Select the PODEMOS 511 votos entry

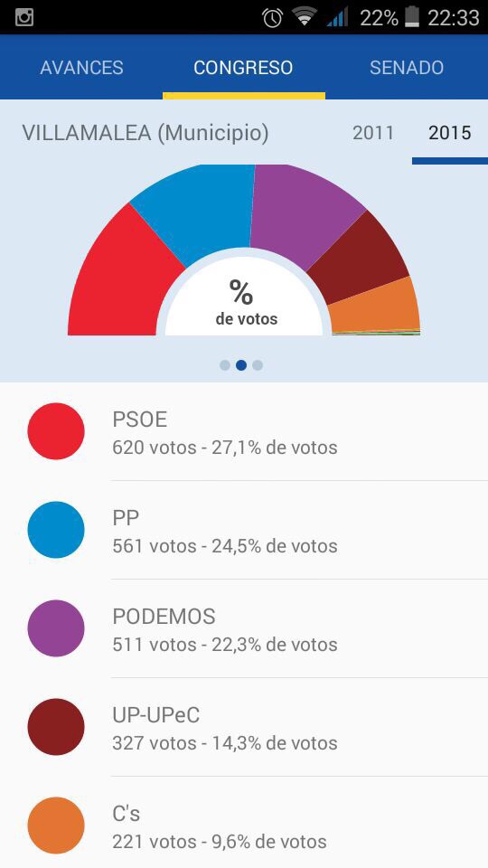click(244, 628)
